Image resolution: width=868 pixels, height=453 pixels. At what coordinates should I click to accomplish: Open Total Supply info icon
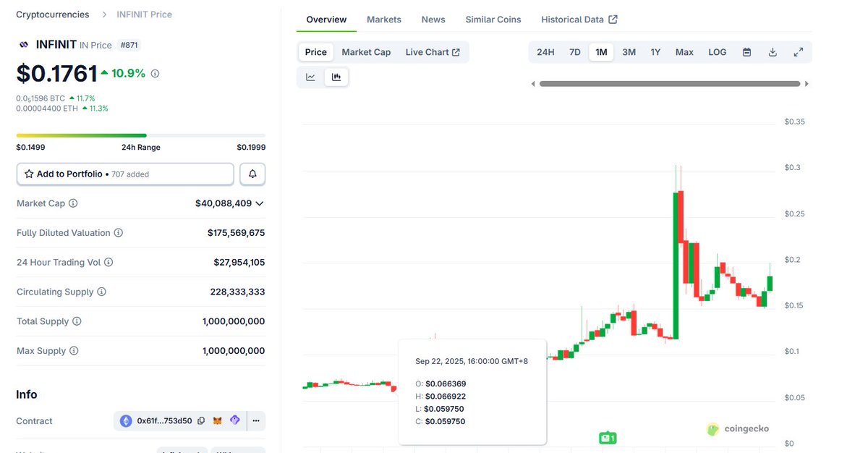[77, 321]
